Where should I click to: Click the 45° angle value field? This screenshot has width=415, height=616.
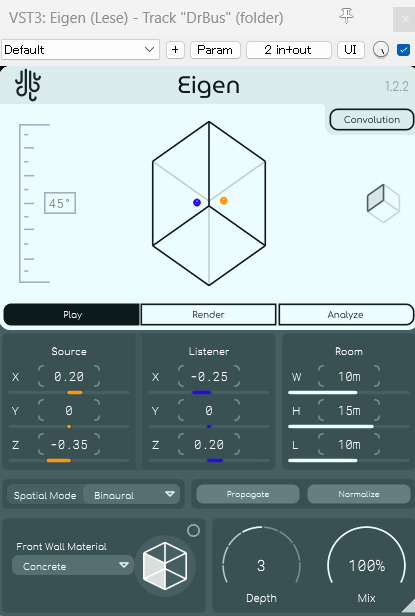tap(60, 203)
